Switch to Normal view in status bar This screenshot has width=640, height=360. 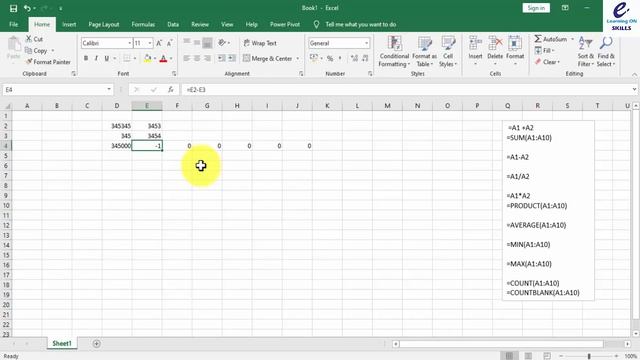coord(509,356)
